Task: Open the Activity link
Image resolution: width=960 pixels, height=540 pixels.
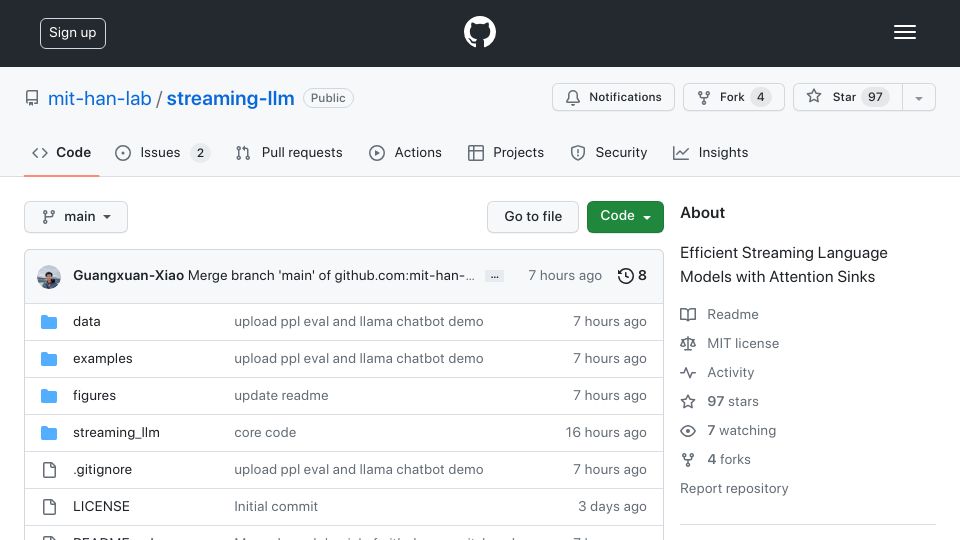Action: [x=730, y=372]
